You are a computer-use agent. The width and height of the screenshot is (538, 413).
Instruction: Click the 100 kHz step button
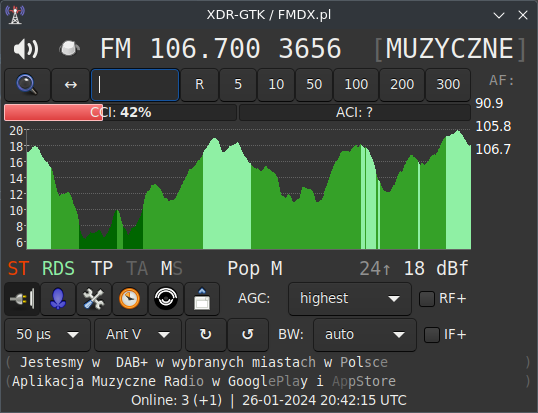356,85
